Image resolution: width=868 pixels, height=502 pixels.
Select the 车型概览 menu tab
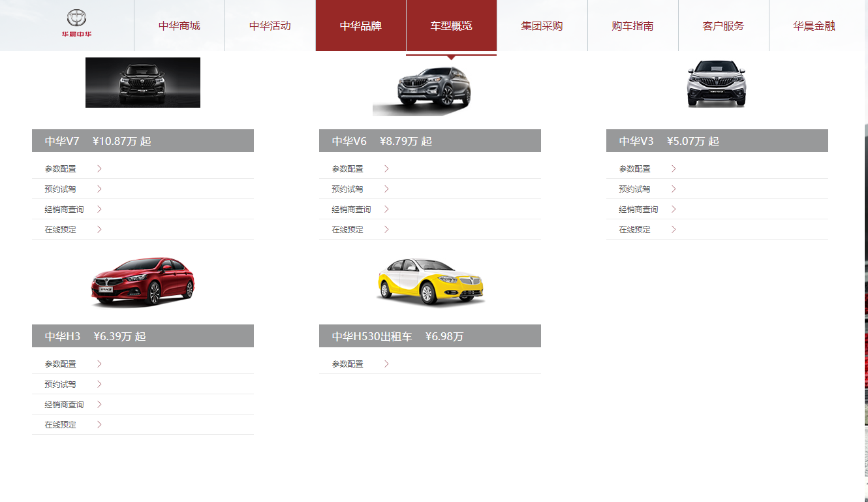click(451, 26)
